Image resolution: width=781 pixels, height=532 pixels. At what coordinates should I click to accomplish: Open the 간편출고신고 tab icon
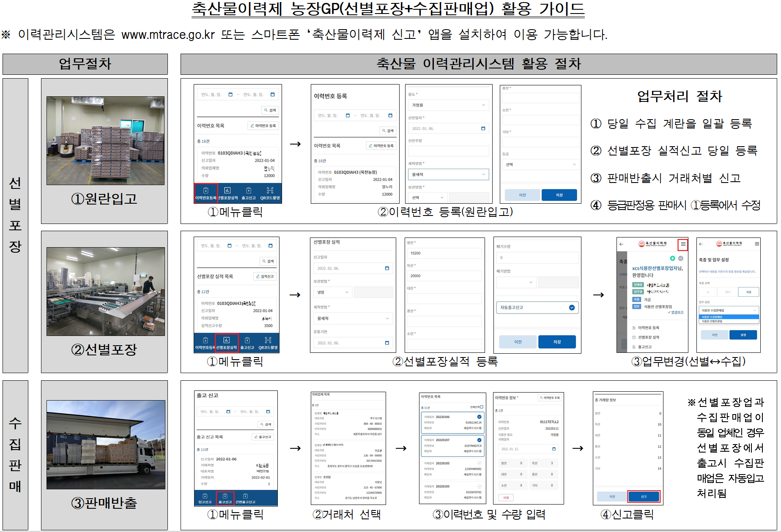[245, 496]
